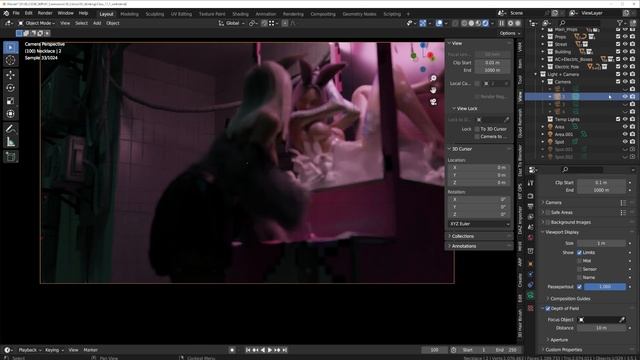The width and height of the screenshot is (640, 360).
Task: Select the Scale tool
Action: click(11, 101)
